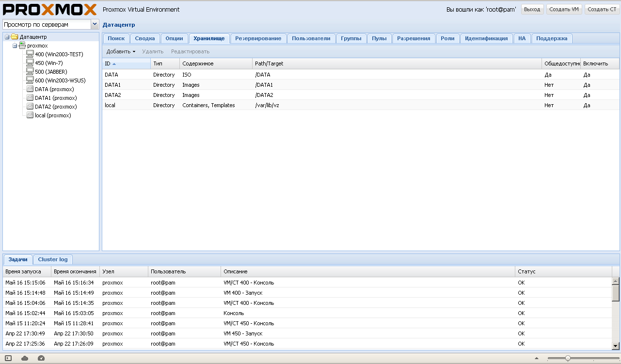Click the task list scrollbar thumb

click(x=616, y=293)
